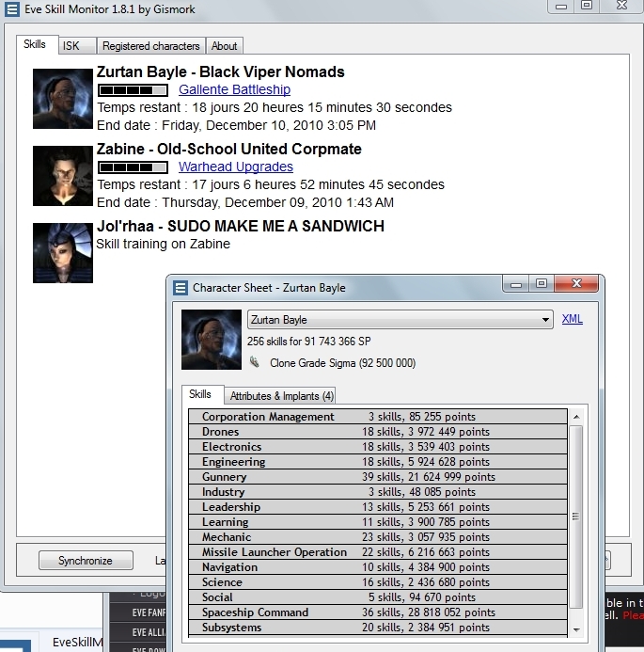The image size is (644, 652).
Task: Click End date Friday, December 10, 2010
Action: pos(236,125)
